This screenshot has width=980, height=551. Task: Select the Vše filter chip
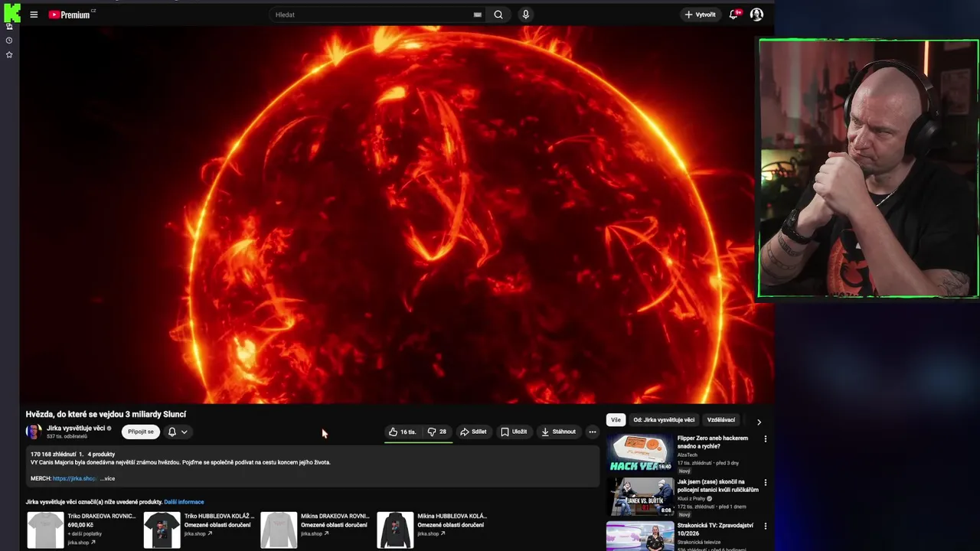(x=616, y=420)
